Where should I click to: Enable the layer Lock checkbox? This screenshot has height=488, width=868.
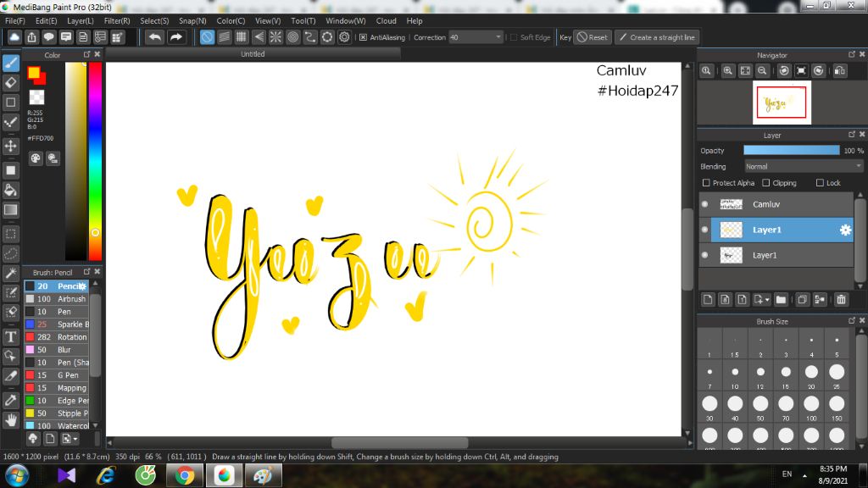click(820, 183)
